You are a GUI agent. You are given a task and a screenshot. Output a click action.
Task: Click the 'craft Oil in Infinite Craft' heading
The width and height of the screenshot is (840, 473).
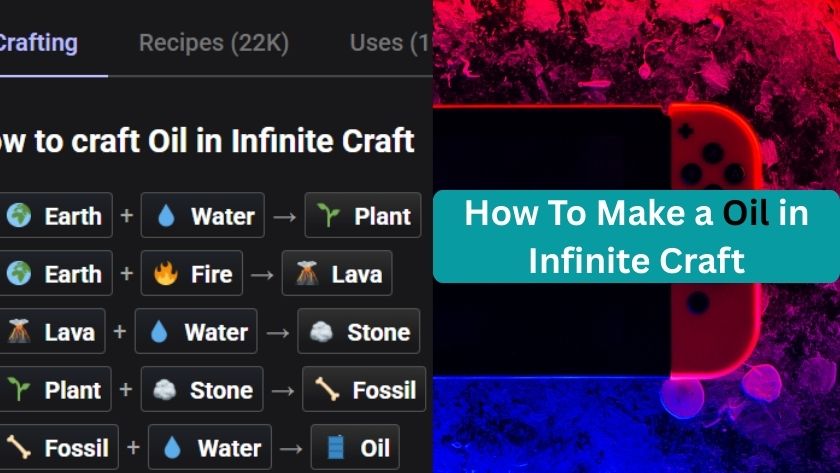207,140
